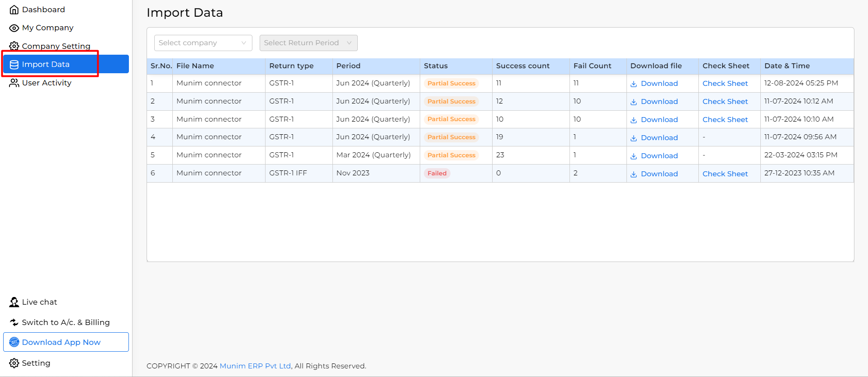Click the bottom Setting gear icon
This screenshot has width=868, height=377.
pos(14,363)
